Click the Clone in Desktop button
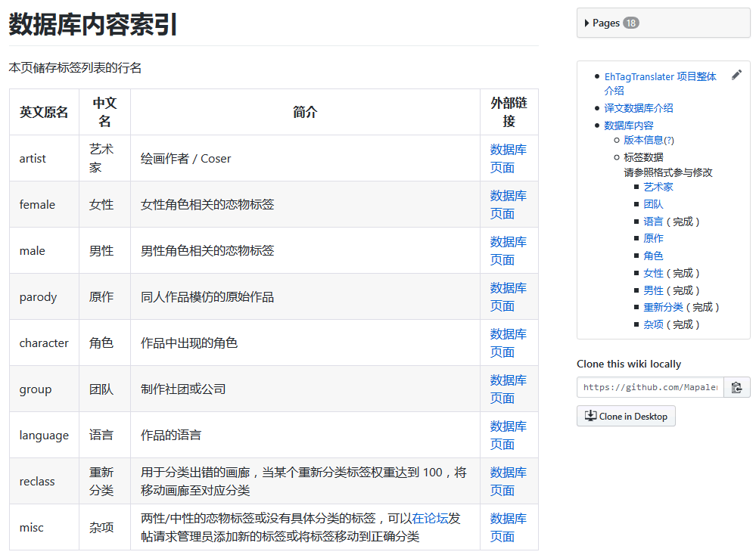 point(626,416)
